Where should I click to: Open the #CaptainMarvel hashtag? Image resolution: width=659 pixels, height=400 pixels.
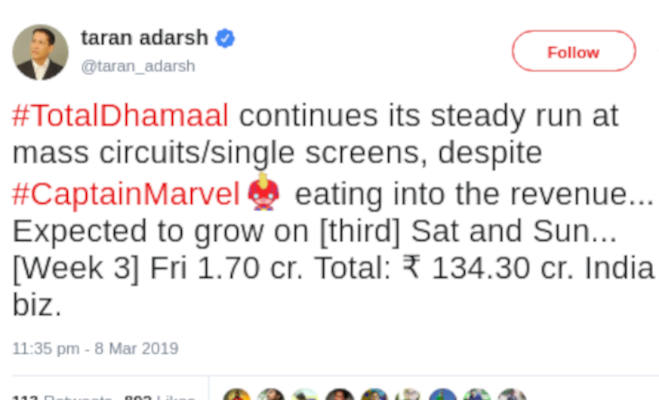[x=126, y=192]
